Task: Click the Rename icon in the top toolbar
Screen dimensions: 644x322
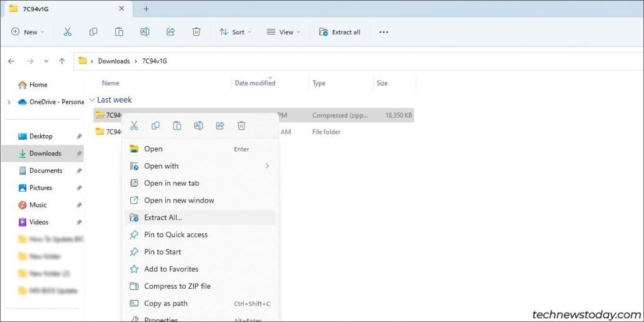Action: tap(145, 32)
